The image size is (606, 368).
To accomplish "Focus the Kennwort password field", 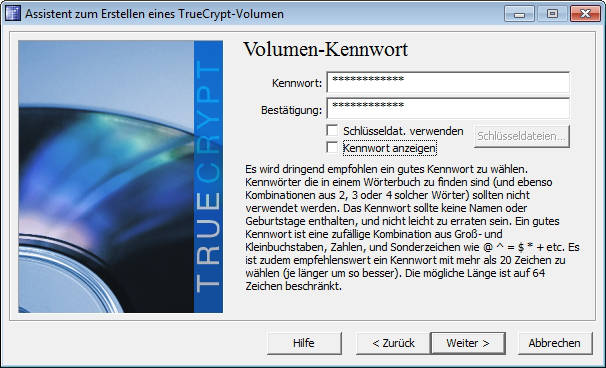I will pyautogui.click(x=448, y=82).
